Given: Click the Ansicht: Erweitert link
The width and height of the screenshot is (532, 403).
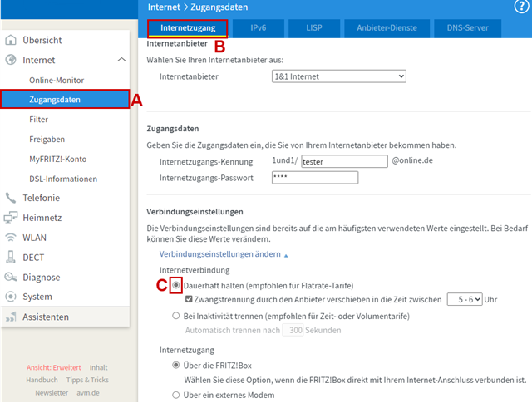Looking at the screenshot, I should 53,367.
